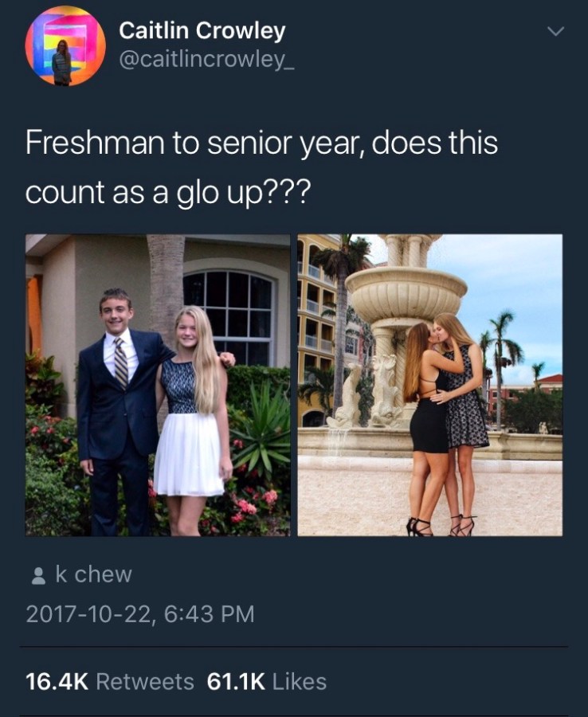This screenshot has width=588, height=717.
Task: Open tagged user k chew
Action: [94, 574]
